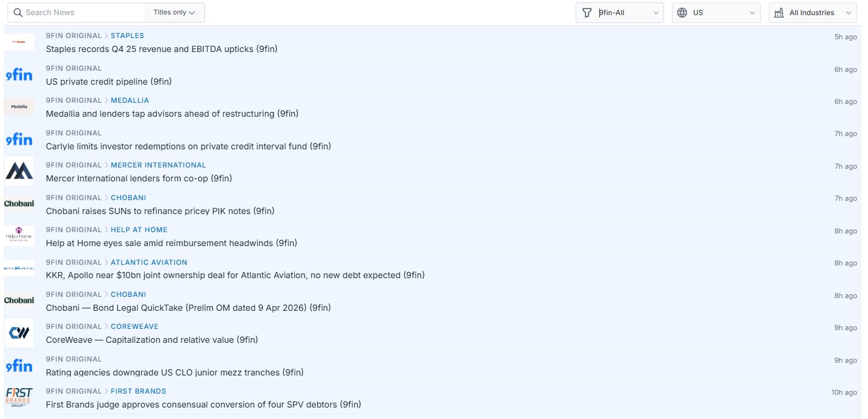
Task: Open Chobani Bond Legal QuickTake article
Action: (188, 308)
